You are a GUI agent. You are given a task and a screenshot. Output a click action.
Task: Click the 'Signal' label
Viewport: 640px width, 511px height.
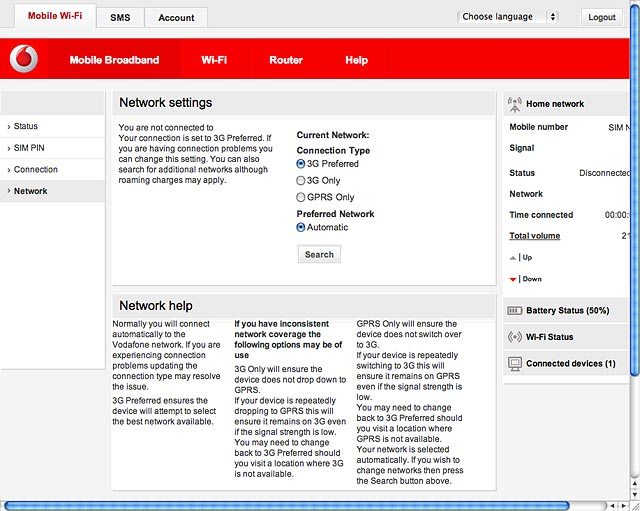point(522,148)
